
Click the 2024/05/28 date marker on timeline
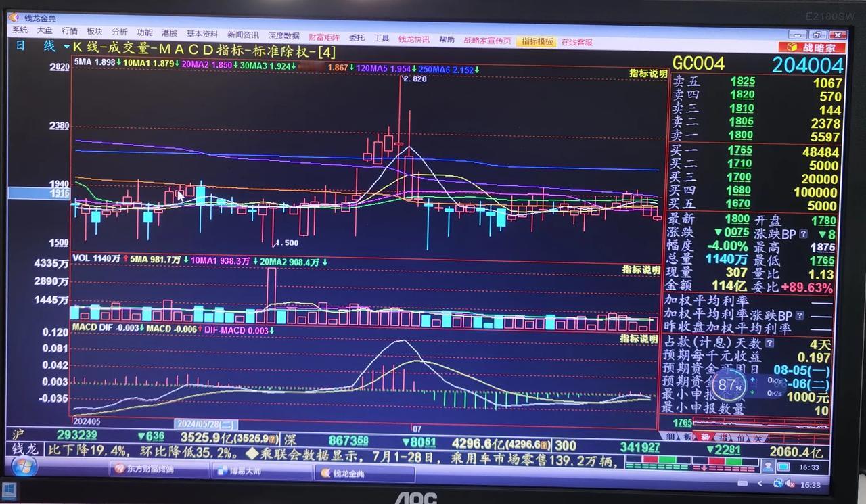pyautogui.click(x=206, y=424)
